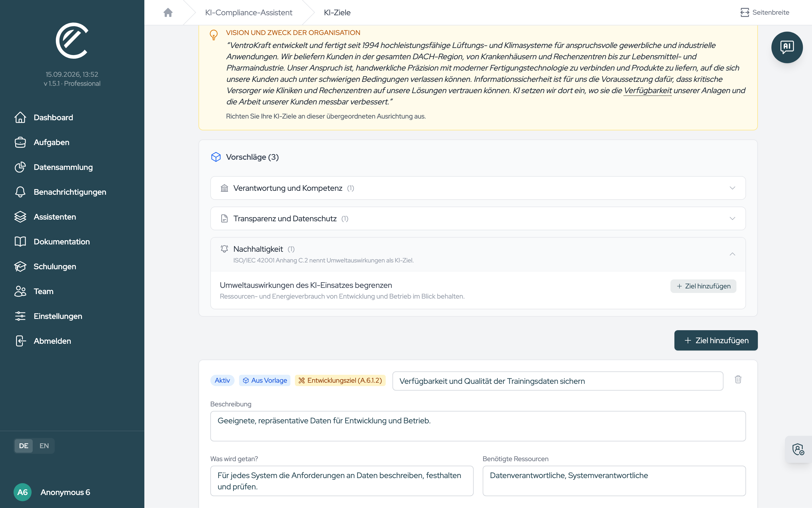
Task: Go to KI-Compliance-Assistent breadcrumb
Action: click(249, 12)
